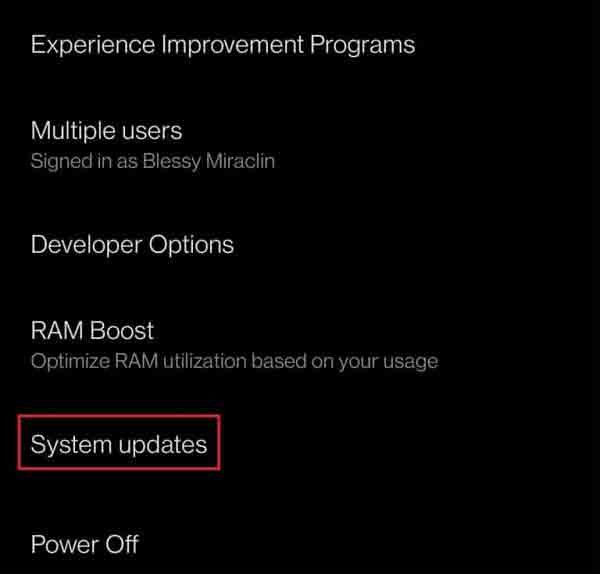Click the word 'Off' in Power Off

(122, 544)
